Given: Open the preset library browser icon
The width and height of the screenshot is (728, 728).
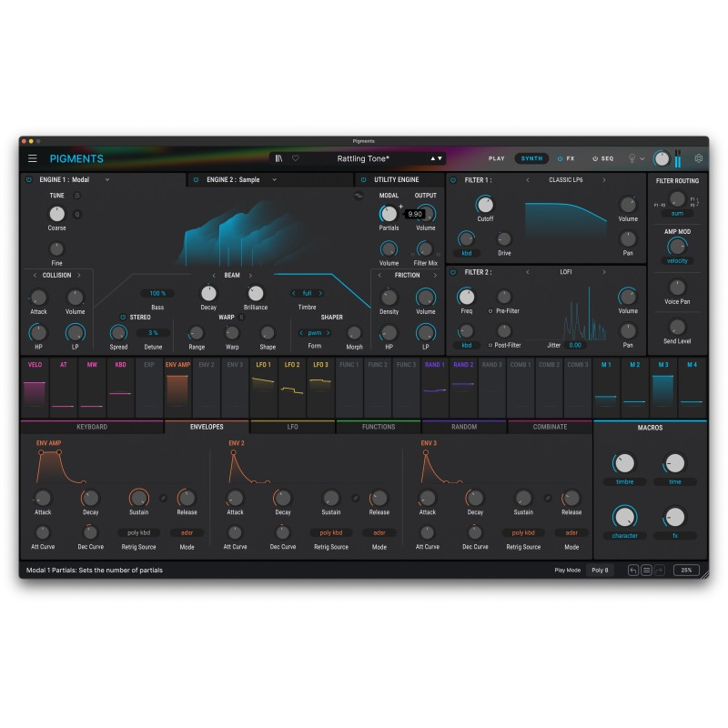Looking at the screenshot, I should 279,158.
